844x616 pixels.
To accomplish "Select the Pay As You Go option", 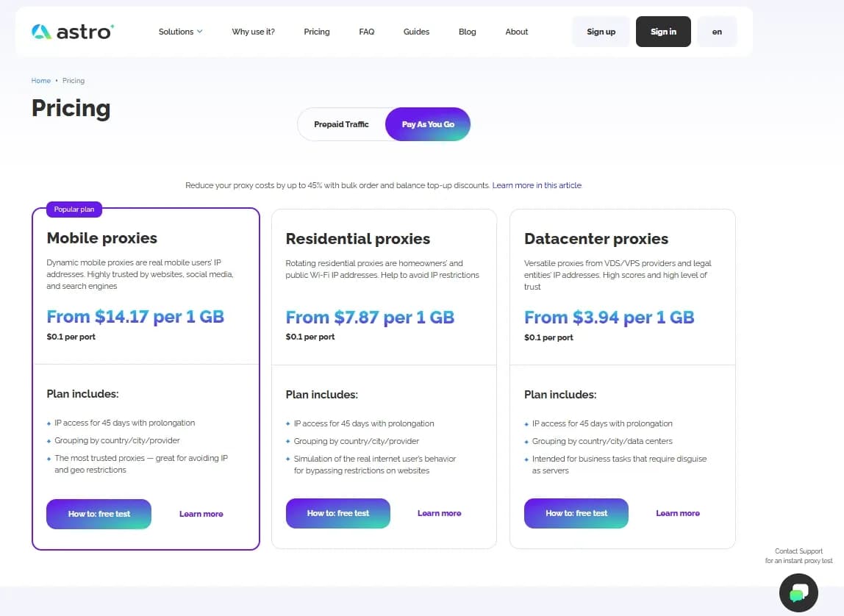I will pos(428,124).
